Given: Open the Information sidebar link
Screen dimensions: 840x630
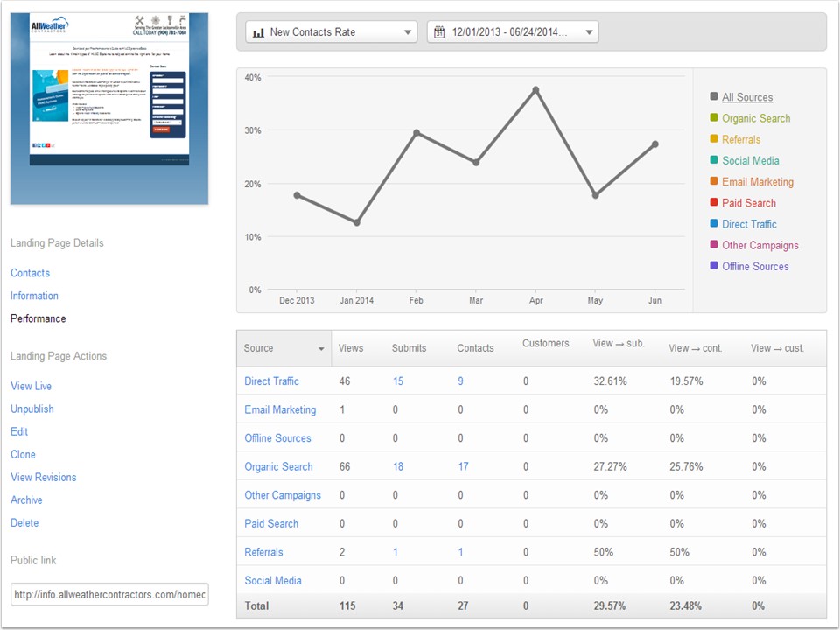Looking at the screenshot, I should pos(34,296).
